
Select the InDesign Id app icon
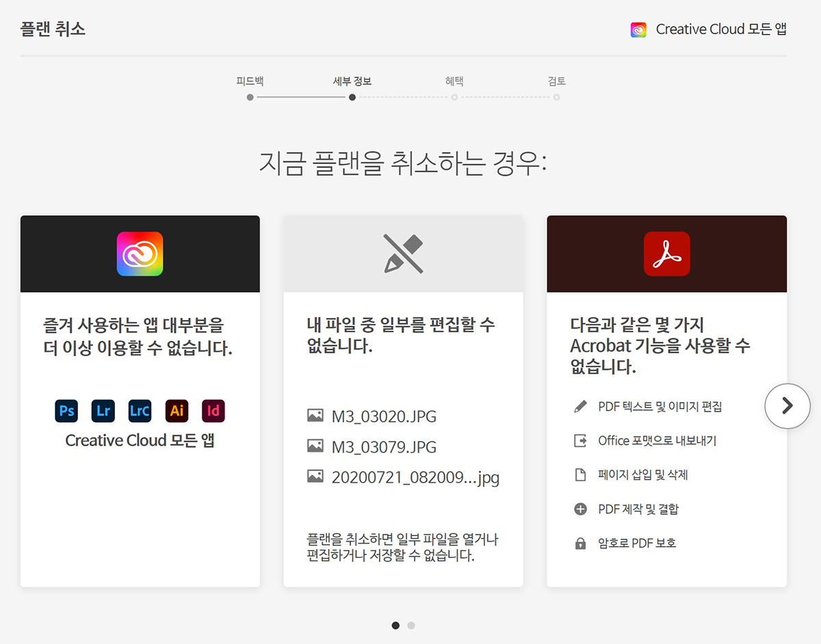[213, 411]
